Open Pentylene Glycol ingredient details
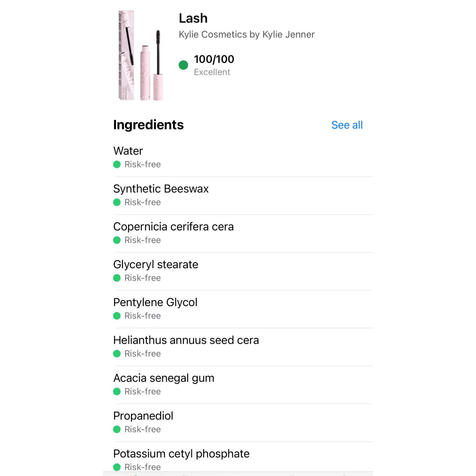This screenshot has width=476, height=476. tap(238, 309)
